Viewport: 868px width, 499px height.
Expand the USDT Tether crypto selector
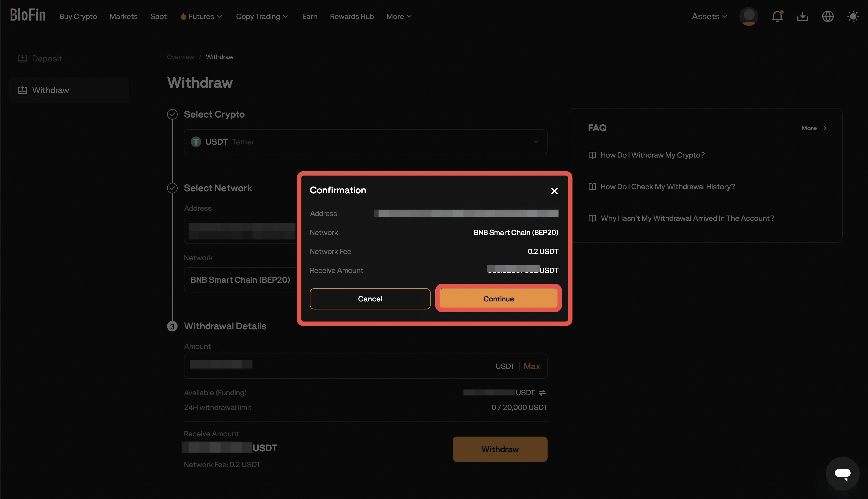point(535,141)
